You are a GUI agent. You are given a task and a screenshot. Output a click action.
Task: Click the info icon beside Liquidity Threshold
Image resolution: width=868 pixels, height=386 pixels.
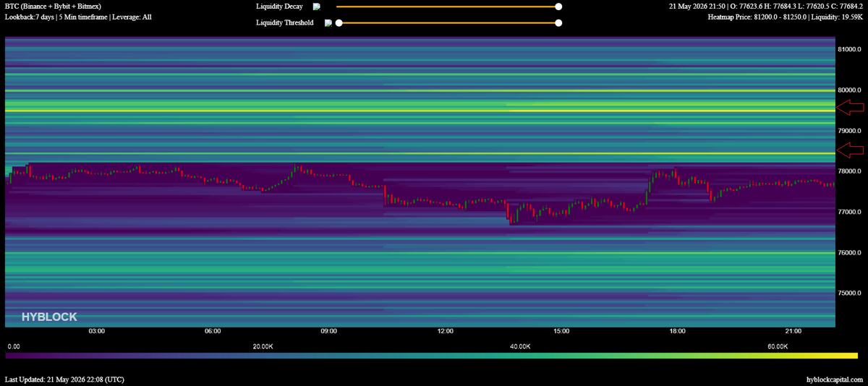point(328,22)
